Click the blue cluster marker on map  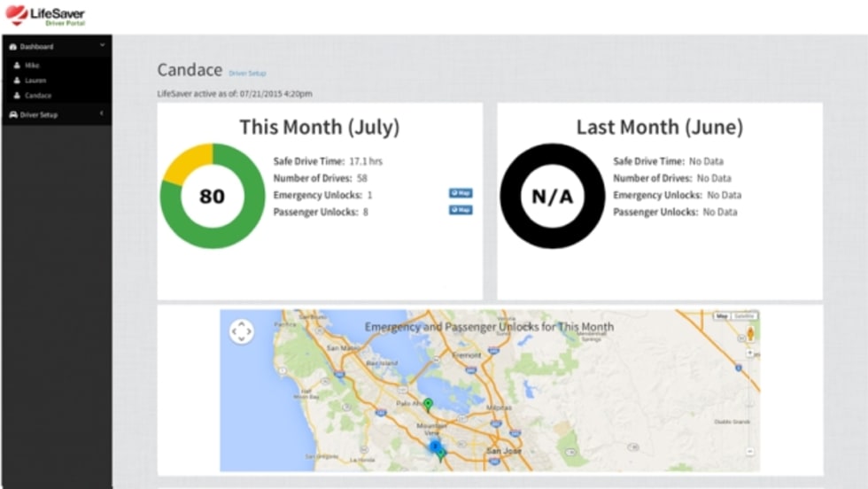click(x=435, y=446)
